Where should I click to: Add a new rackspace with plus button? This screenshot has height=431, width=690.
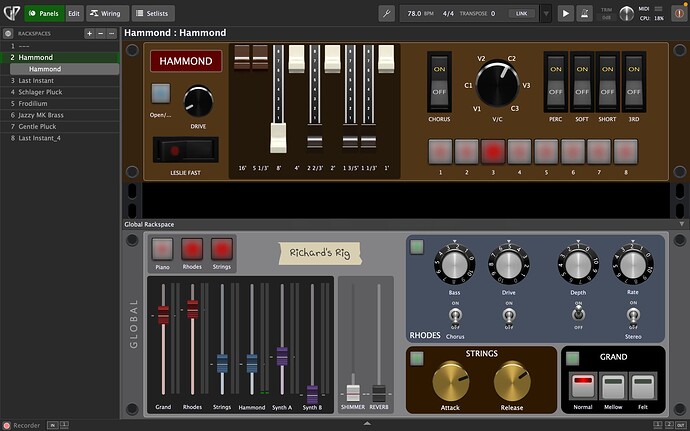click(x=89, y=33)
